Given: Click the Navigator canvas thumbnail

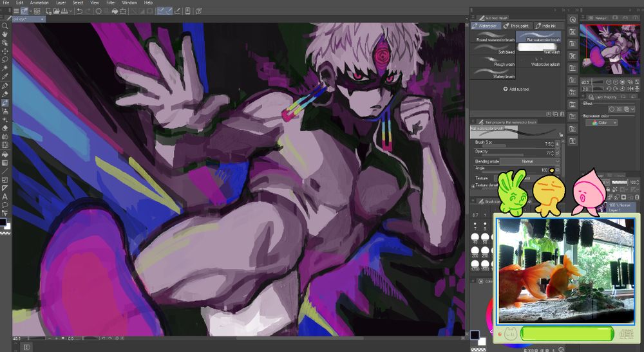Looking at the screenshot, I should tap(610, 50).
